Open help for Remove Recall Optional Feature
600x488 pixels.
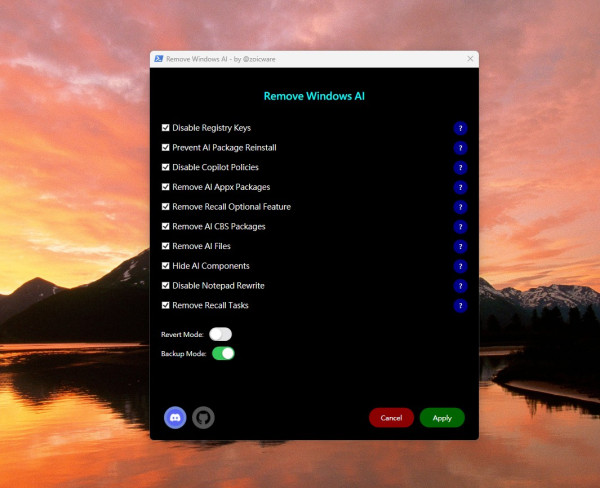(x=460, y=207)
